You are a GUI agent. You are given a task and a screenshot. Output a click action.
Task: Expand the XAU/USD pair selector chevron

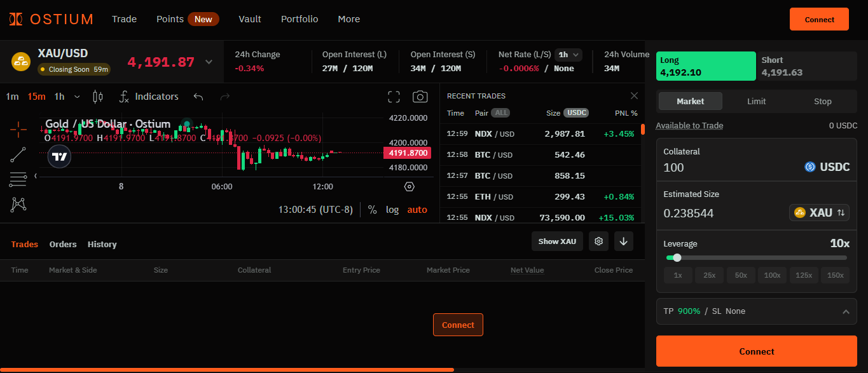pyautogui.click(x=209, y=62)
